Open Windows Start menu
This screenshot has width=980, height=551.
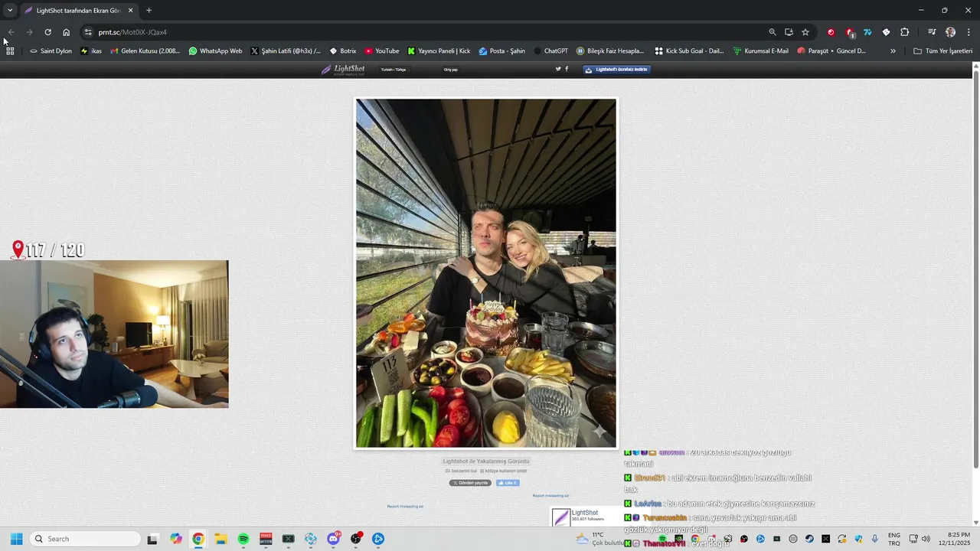pos(16,539)
